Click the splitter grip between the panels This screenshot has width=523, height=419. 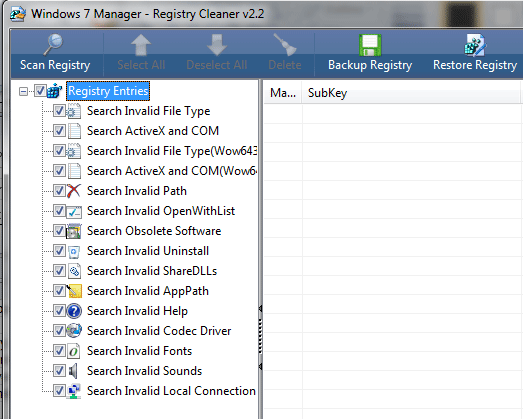[x=260, y=336]
